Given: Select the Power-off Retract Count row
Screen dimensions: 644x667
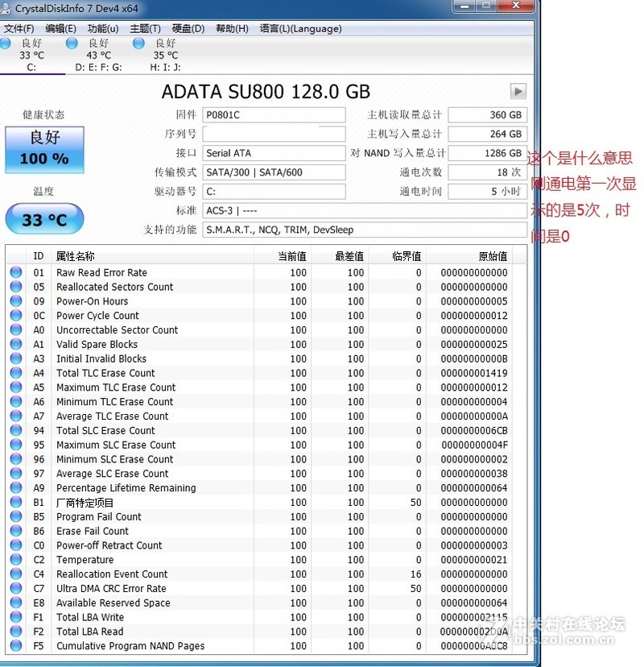Looking at the screenshot, I should click(x=266, y=545).
